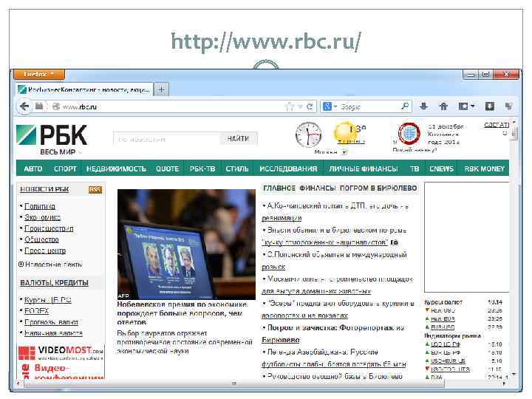The image size is (532, 399).
Task: Click the sun weather icon
Action: (x=344, y=132)
